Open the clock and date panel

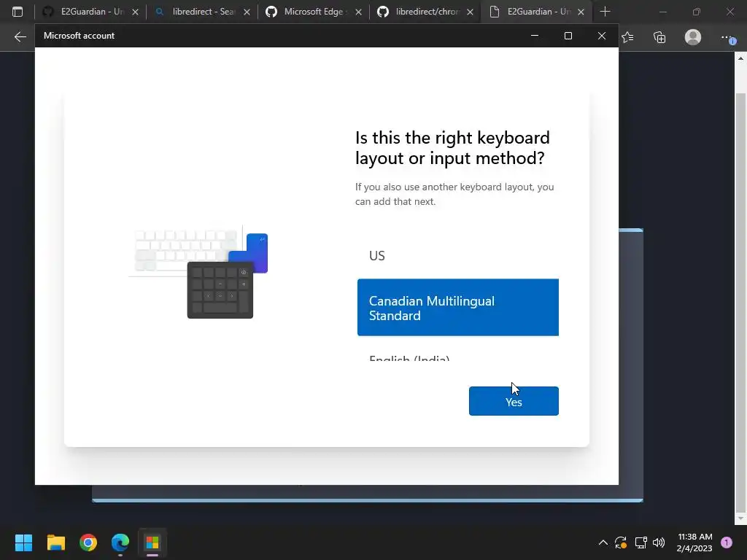(694, 542)
